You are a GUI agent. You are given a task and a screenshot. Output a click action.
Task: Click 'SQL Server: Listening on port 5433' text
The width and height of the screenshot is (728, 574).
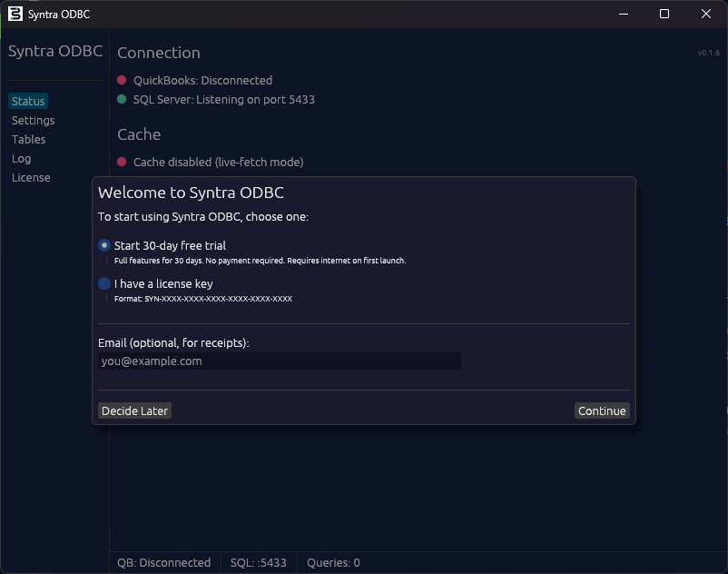(224, 99)
